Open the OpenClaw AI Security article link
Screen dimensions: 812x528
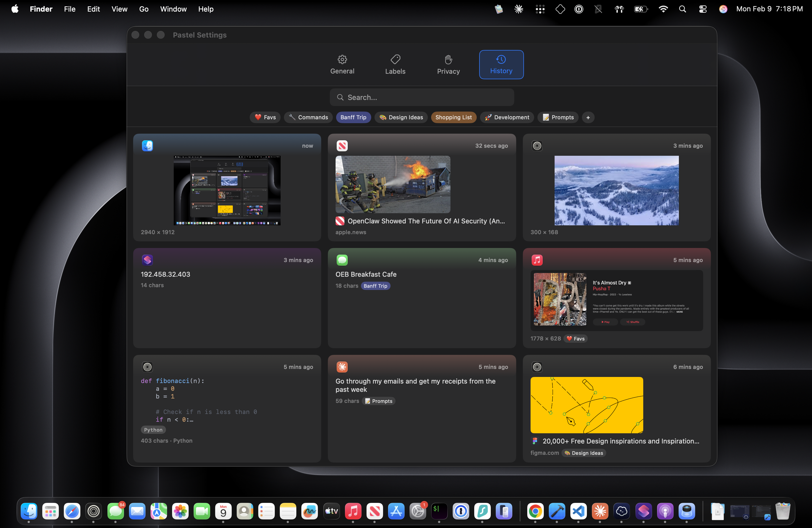pyautogui.click(x=426, y=221)
